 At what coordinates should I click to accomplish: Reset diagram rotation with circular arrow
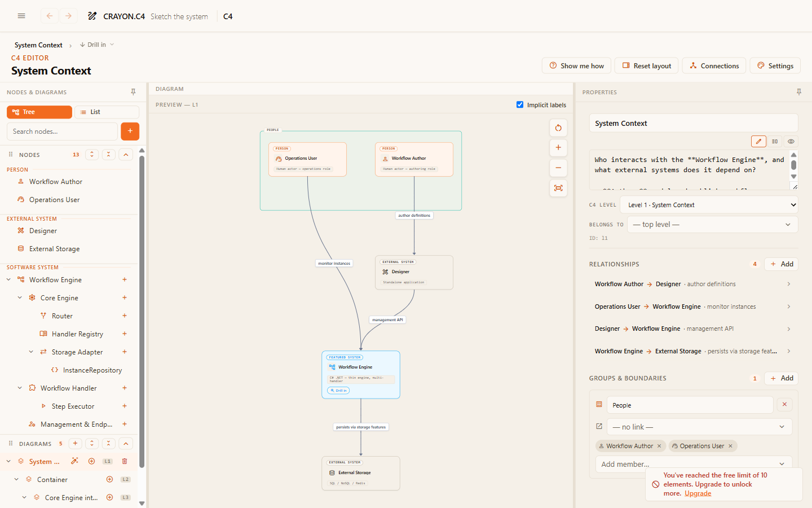[x=558, y=128]
